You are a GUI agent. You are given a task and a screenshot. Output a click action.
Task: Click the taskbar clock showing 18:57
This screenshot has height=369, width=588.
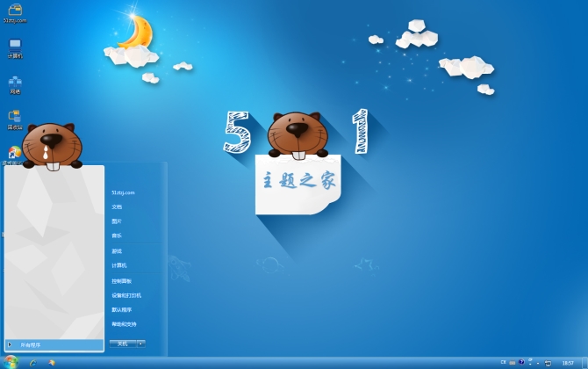[568, 362]
